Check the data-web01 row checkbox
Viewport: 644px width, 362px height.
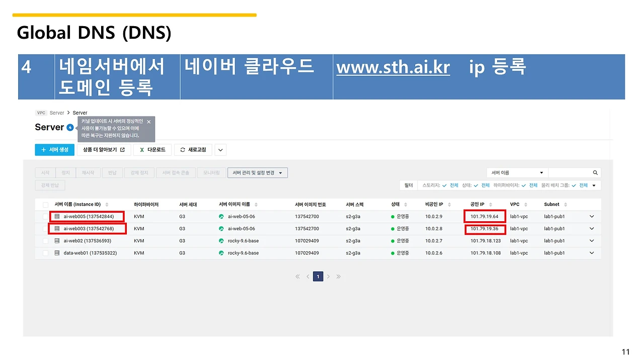(46, 253)
